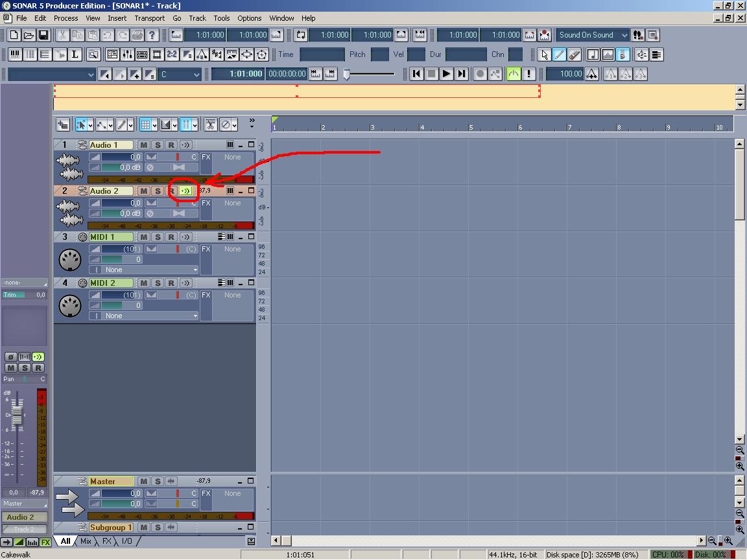Solo the Subgroup 1 bus
The image size is (747, 560).
coord(157,528)
